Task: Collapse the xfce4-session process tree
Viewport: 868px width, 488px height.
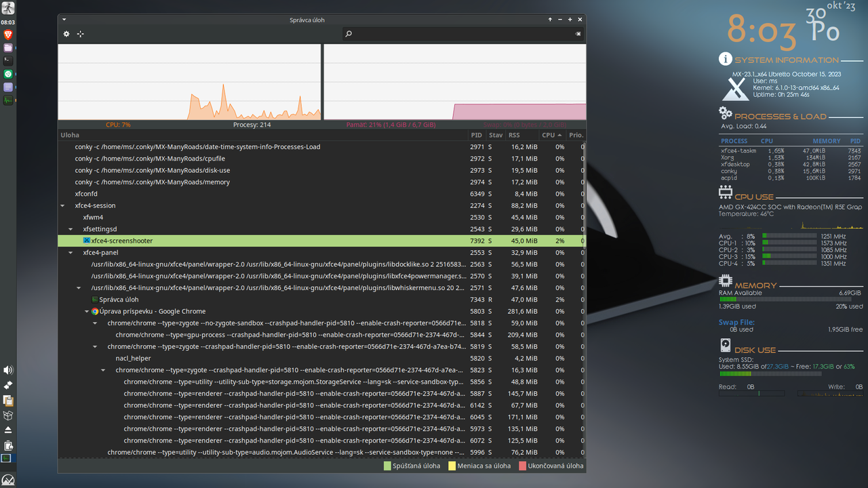Action: 62,205
